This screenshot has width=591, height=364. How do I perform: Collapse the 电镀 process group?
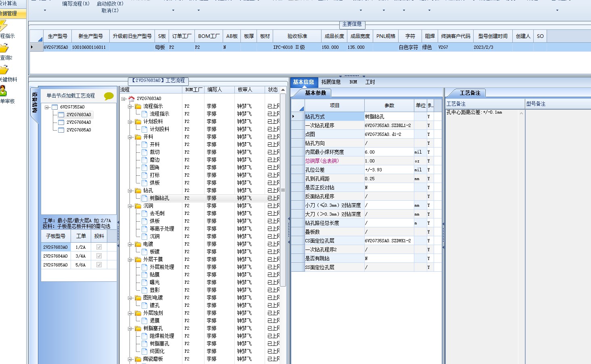130,244
